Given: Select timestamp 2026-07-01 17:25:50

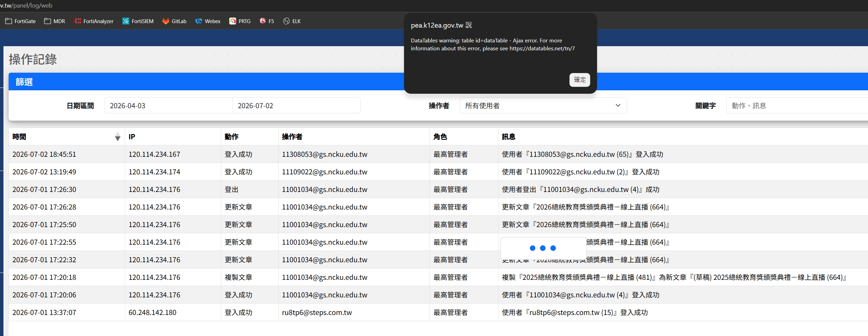Looking at the screenshot, I should pyautogui.click(x=44, y=225).
